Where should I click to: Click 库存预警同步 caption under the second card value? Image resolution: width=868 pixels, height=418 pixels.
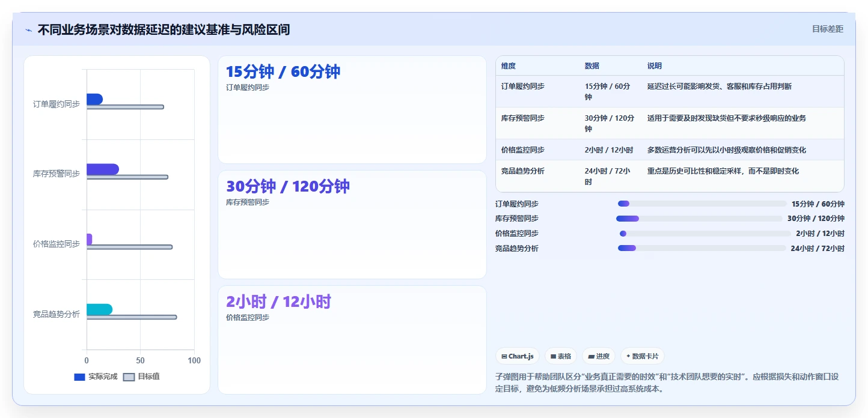click(x=248, y=202)
